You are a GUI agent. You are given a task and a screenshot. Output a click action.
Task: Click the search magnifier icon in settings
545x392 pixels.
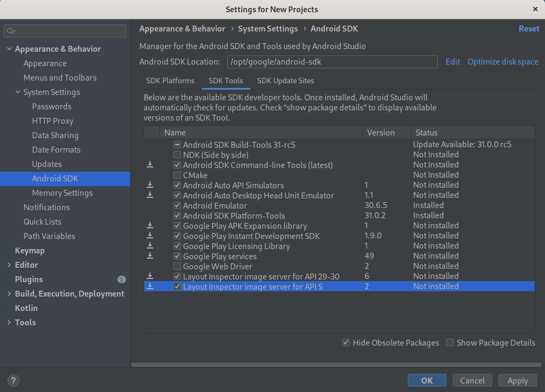(10, 31)
